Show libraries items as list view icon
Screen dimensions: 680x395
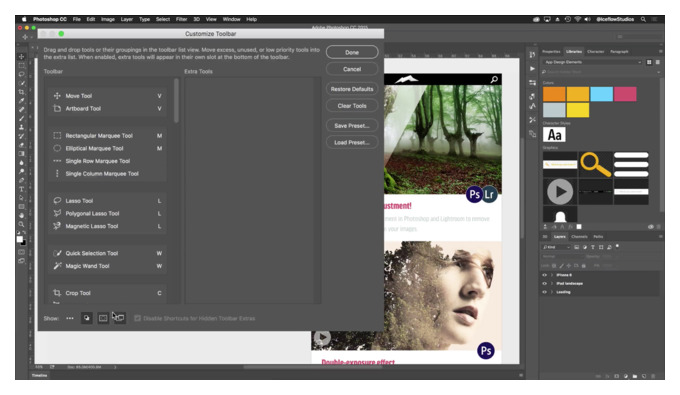click(x=658, y=62)
